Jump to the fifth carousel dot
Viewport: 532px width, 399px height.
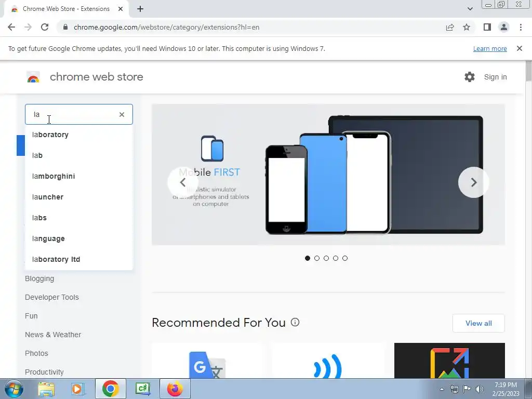coord(345,258)
